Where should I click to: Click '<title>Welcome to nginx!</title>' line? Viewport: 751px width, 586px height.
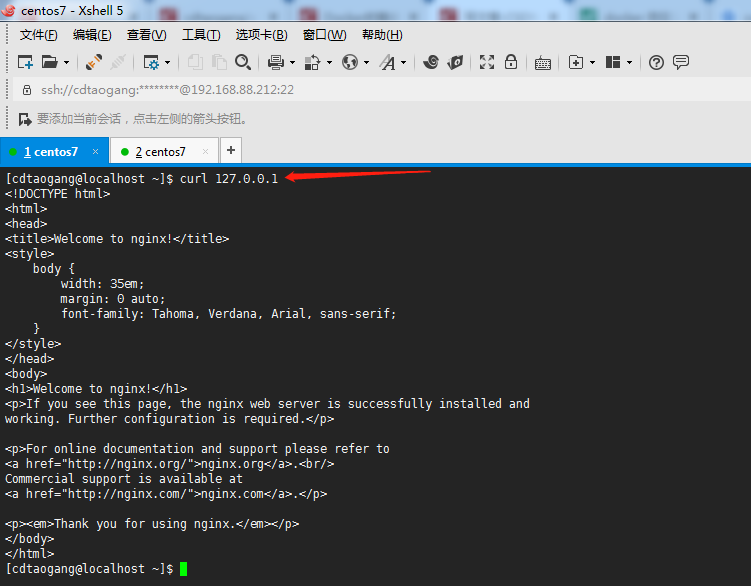117,239
